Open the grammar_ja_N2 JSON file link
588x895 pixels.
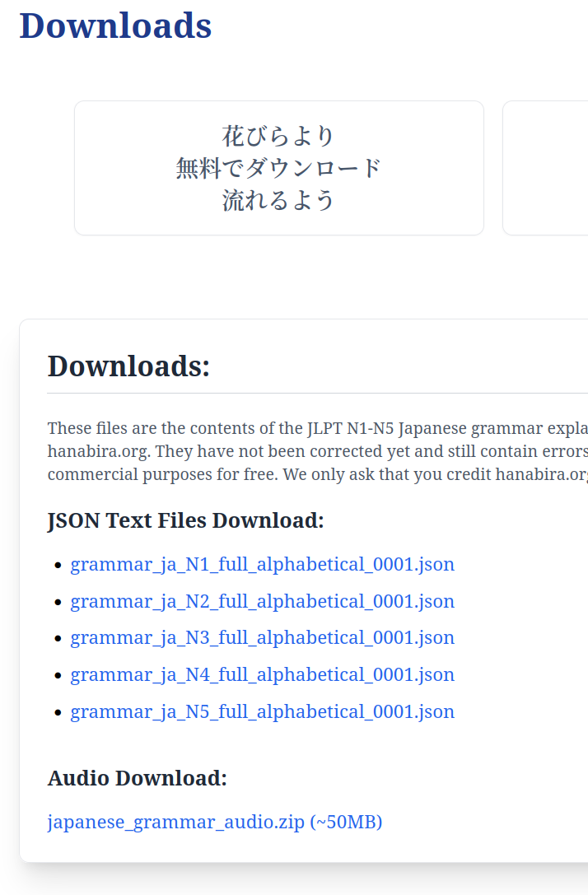262,602
